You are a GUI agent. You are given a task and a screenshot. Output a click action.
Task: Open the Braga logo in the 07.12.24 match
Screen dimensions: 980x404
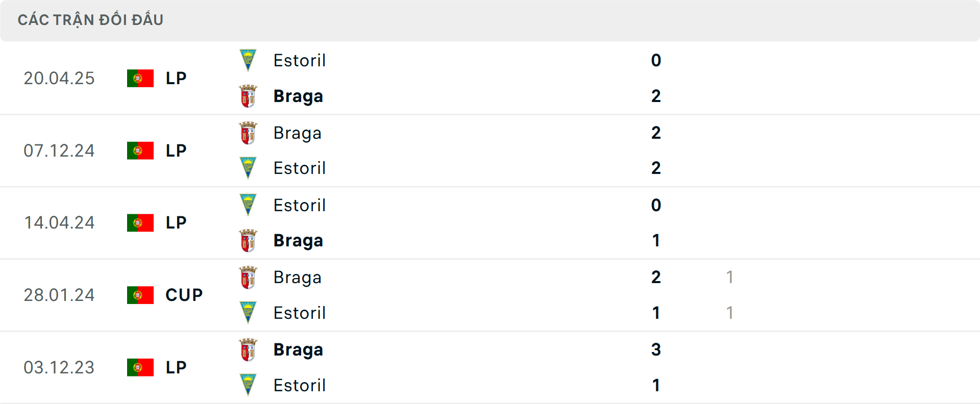(248, 132)
